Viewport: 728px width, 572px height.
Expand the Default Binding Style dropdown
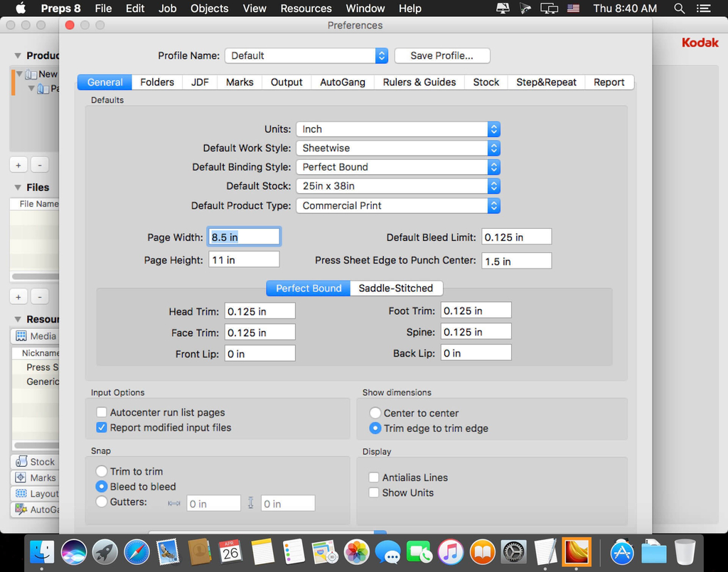coord(398,167)
